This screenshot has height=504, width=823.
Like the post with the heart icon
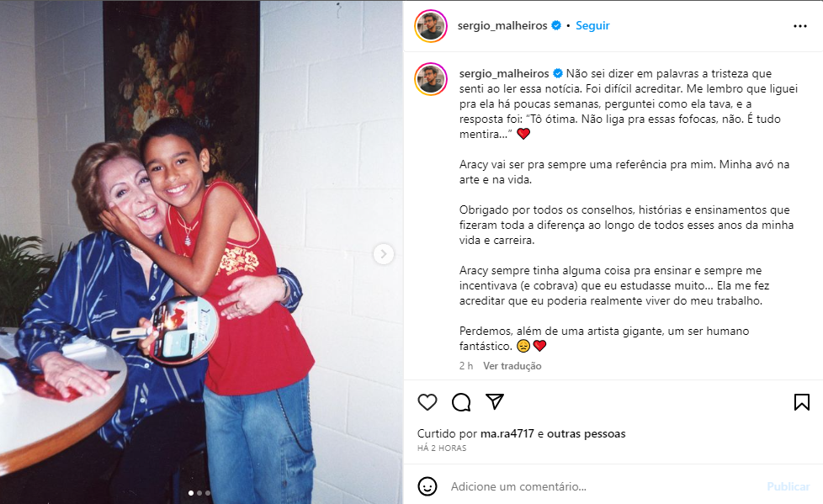(427, 402)
